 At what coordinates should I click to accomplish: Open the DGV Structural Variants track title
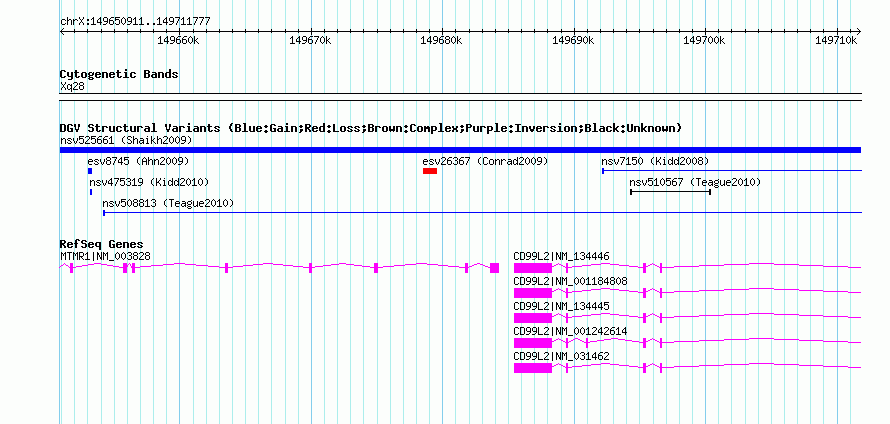point(371,128)
